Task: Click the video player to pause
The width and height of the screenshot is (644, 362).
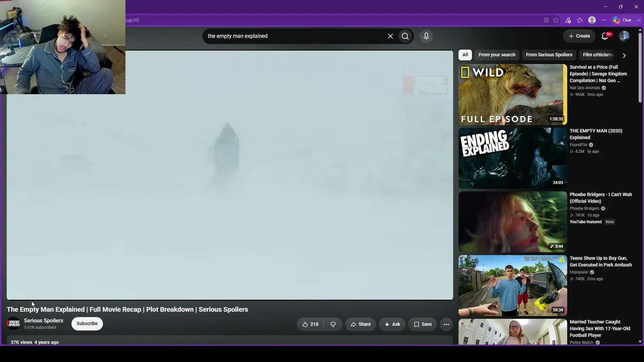Action: pos(229,175)
